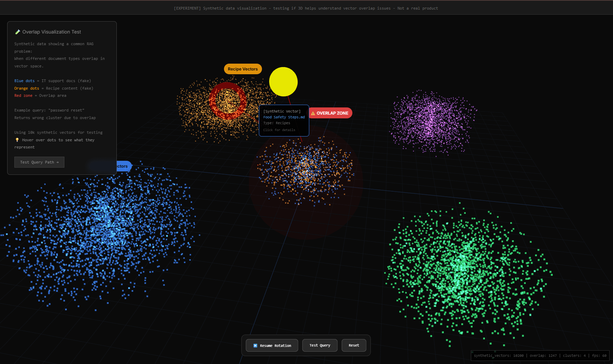This screenshot has height=364, width=613.
Task: Click the red ring overlap marker
Action: click(x=228, y=101)
